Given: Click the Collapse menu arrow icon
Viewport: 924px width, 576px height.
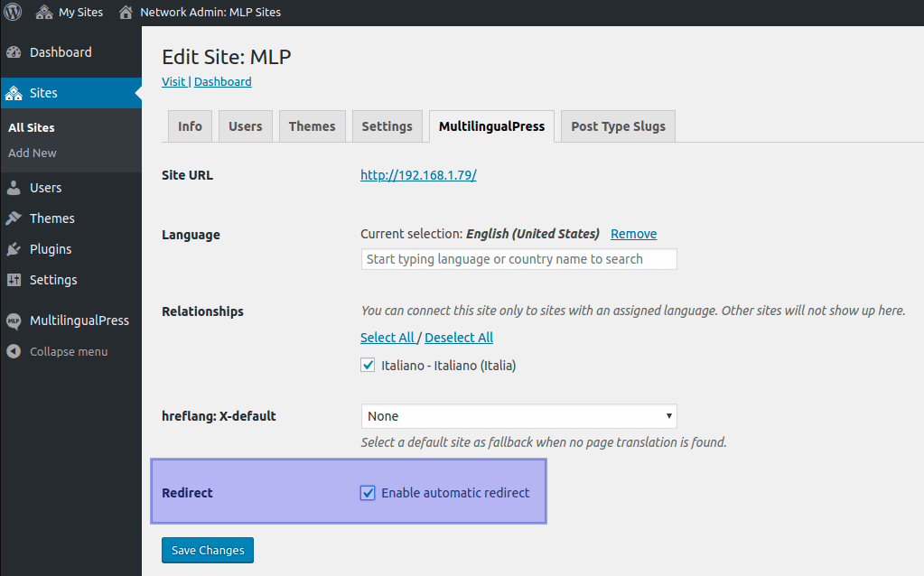Looking at the screenshot, I should [x=14, y=351].
